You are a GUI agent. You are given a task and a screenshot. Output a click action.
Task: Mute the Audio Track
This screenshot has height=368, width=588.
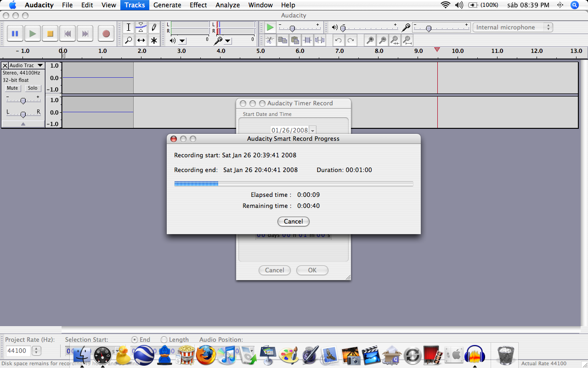12,88
